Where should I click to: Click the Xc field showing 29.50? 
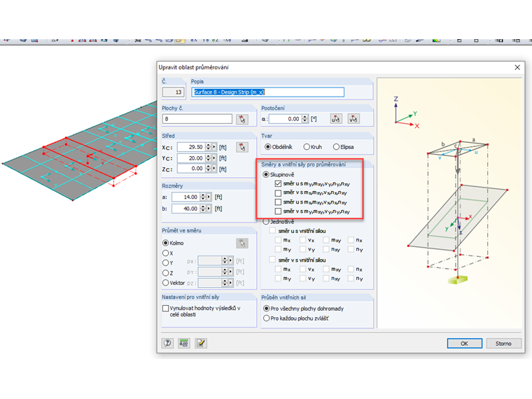point(191,147)
